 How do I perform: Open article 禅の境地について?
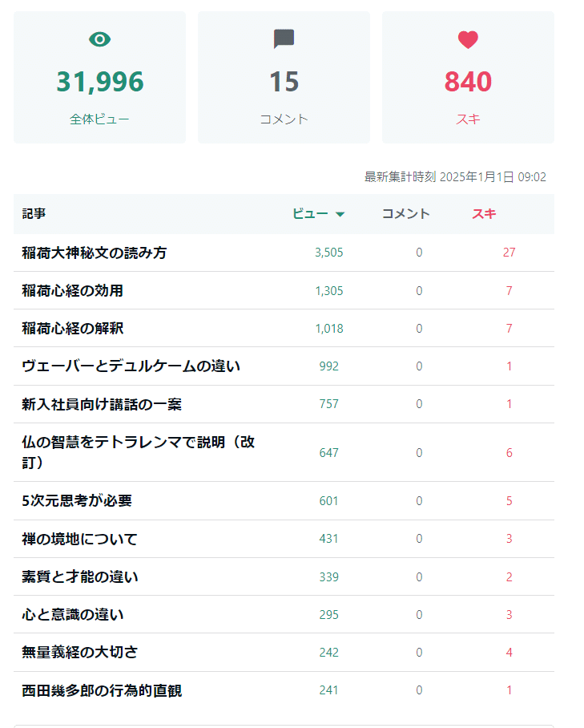pyautogui.click(x=80, y=539)
